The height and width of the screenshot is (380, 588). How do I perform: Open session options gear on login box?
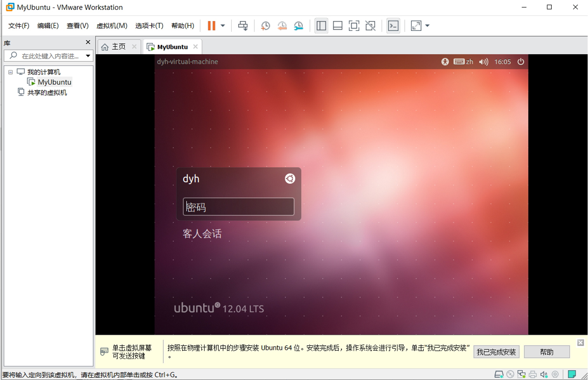coord(290,179)
